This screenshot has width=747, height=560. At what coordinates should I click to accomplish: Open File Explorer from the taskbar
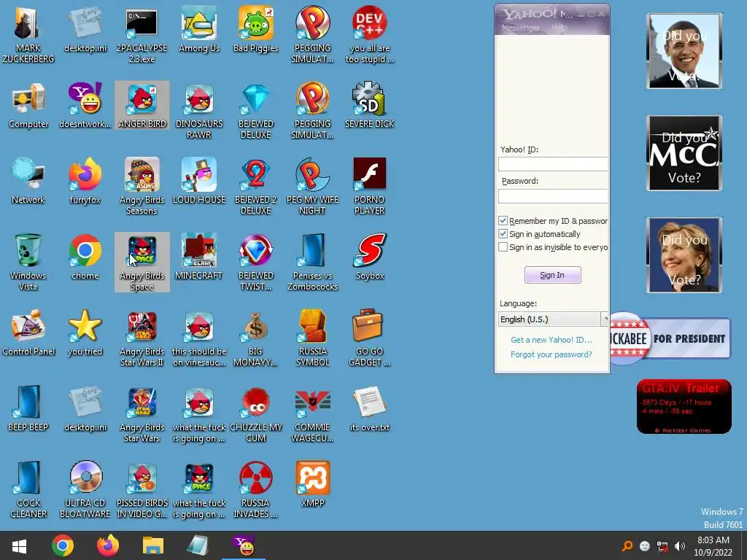pyautogui.click(x=153, y=545)
